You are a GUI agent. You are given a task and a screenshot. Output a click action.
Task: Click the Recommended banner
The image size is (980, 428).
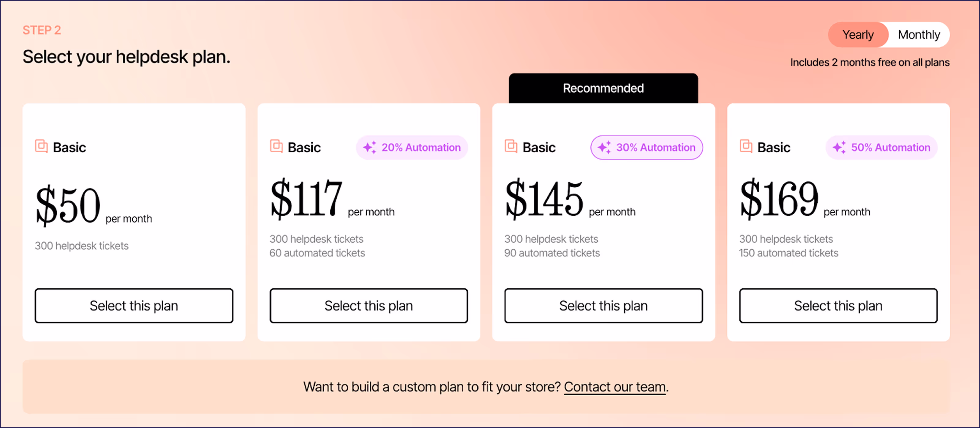(x=603, y=88)
